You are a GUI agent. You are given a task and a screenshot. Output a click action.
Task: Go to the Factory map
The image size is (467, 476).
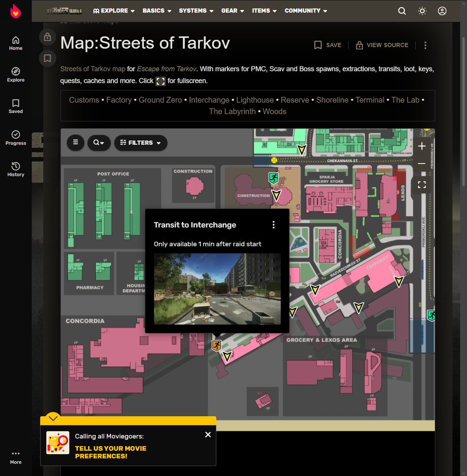click(119, 100)
